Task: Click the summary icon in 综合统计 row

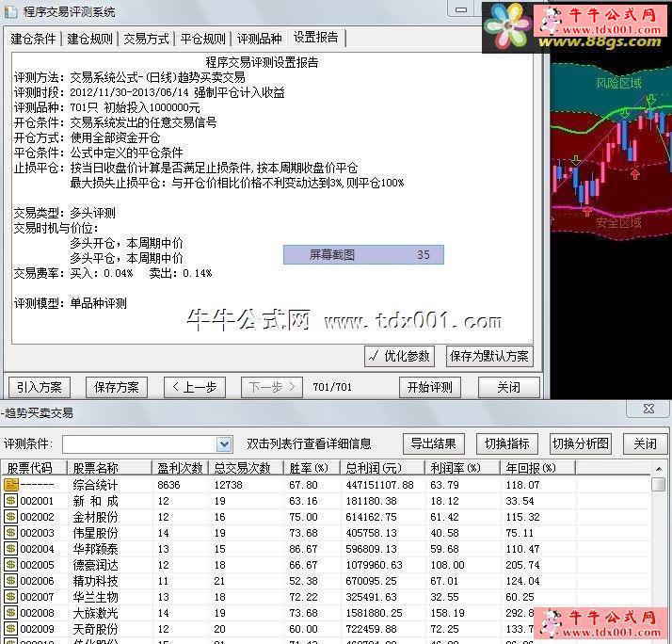Action: (x=11, y=485)
